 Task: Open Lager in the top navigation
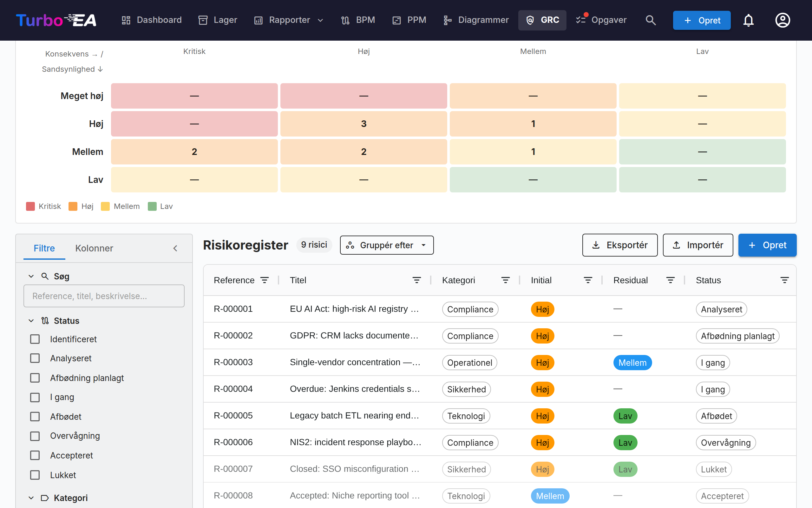click(x=218, y=20)
